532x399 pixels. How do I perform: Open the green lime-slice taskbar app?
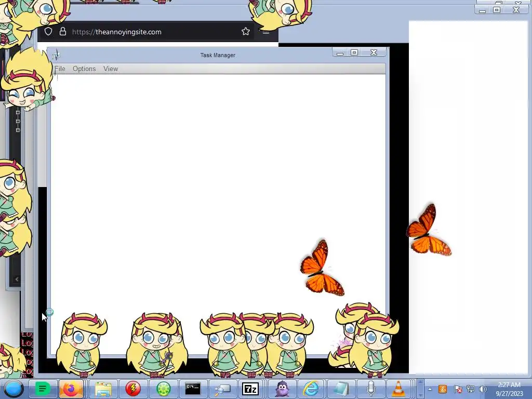163,389
